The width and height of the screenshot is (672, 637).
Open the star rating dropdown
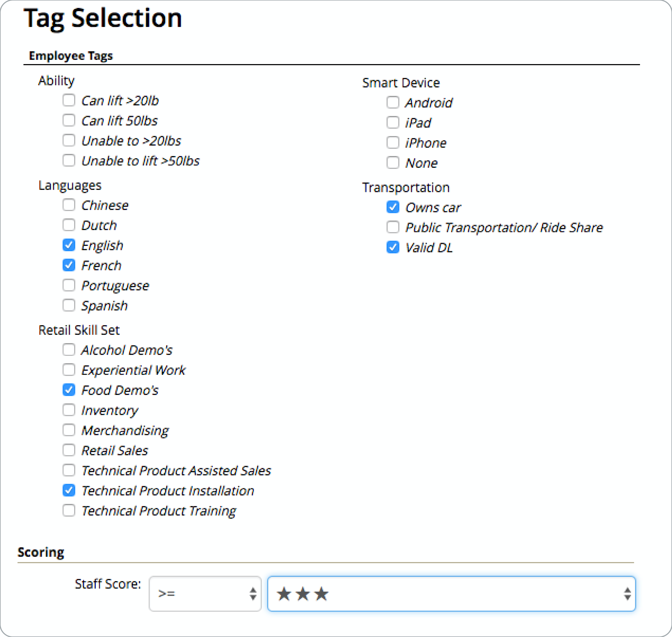(x=451, y=594)
